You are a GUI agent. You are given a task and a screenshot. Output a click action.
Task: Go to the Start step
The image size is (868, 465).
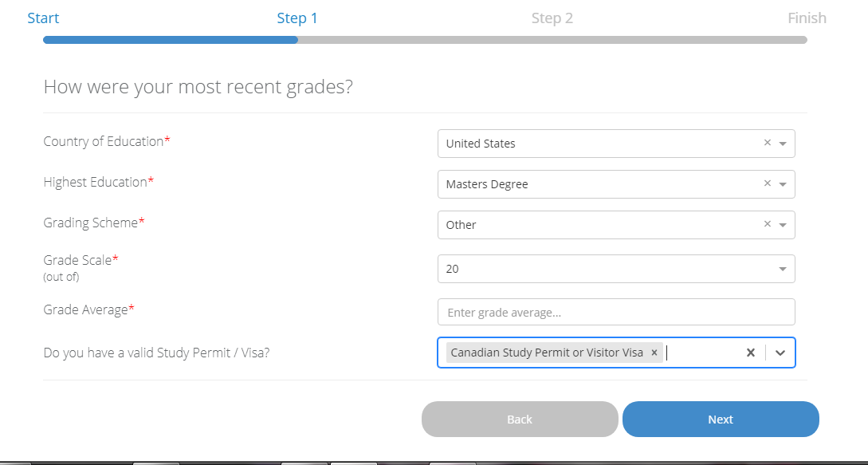click(43, 18)
